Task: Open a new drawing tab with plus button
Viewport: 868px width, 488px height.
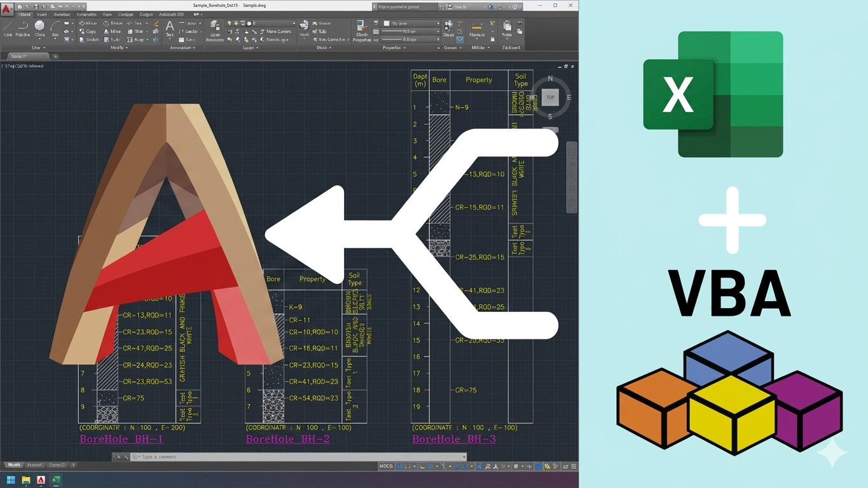Action: pyautogui.click(x=55, y=57)
